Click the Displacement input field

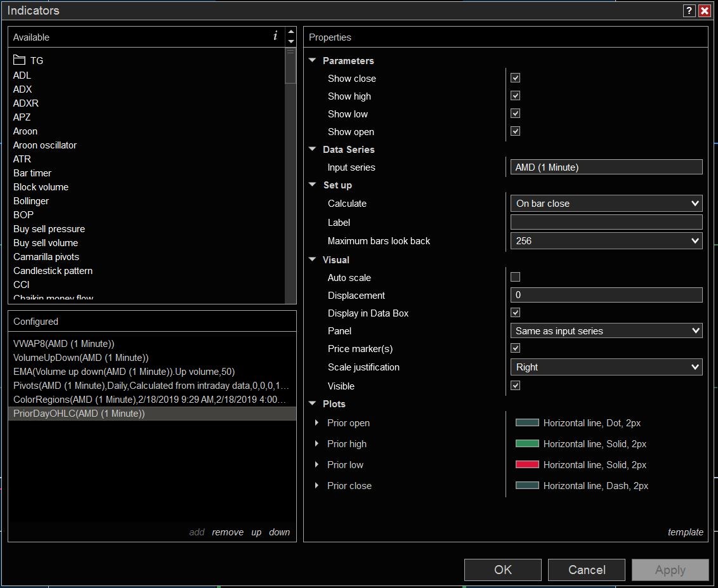[x=606, y=295]
